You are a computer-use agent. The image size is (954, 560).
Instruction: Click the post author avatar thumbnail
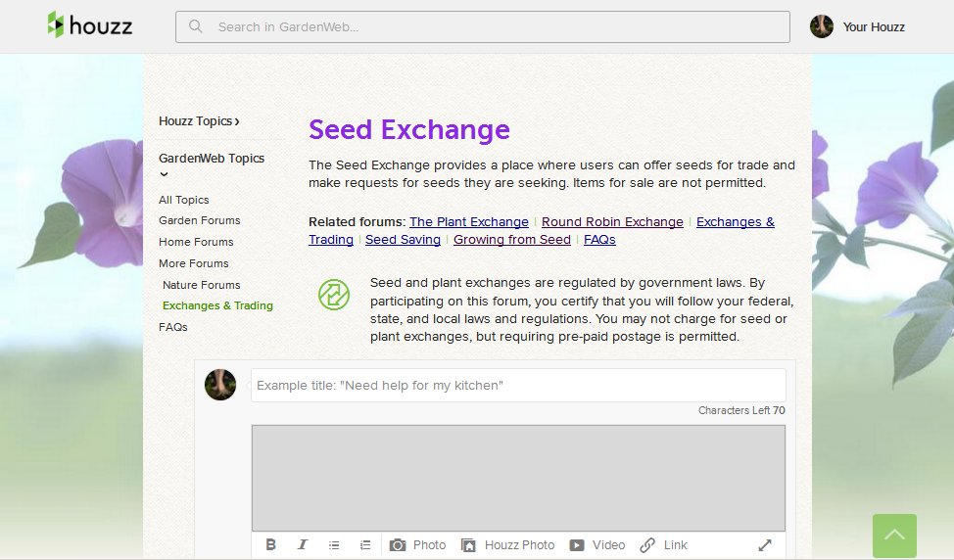tap(220, 385)
